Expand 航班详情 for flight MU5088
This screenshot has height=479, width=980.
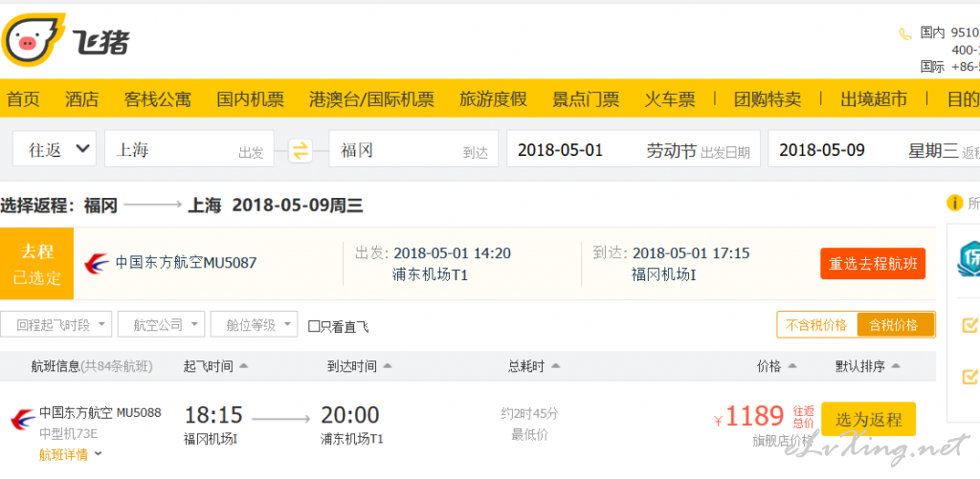pyautogui.click(x=70, y=455)
